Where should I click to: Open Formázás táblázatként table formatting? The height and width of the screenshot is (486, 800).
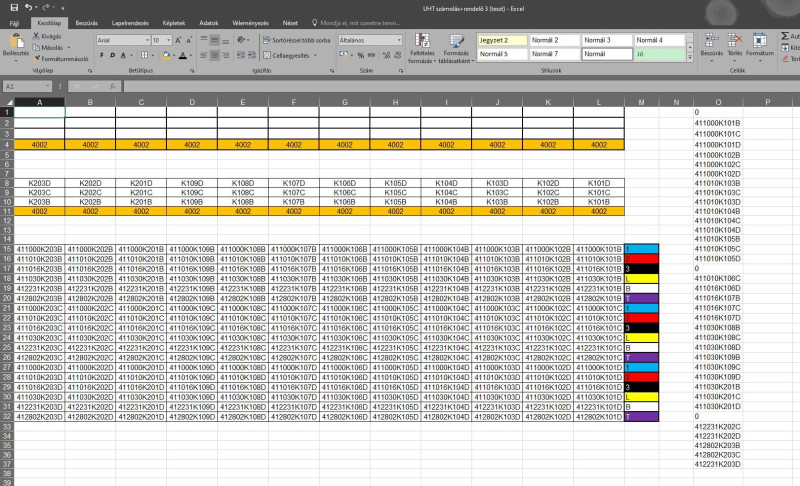coord(456,48)
